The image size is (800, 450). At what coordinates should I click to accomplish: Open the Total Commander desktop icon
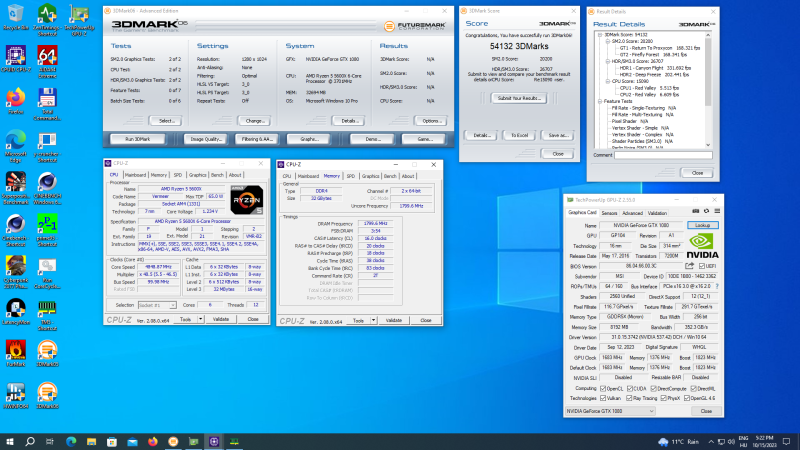point(47,104)
